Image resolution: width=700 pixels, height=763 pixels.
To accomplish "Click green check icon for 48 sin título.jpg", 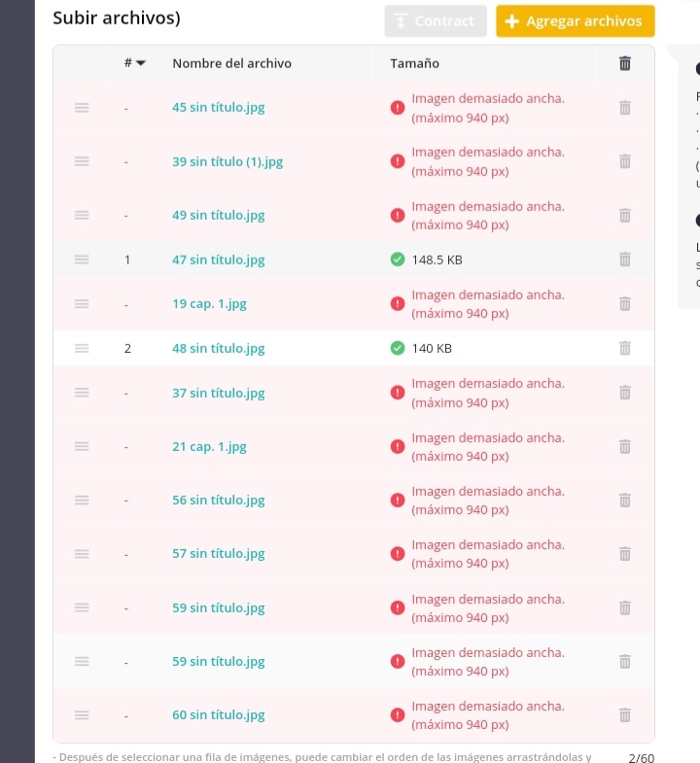I will 397,348.
